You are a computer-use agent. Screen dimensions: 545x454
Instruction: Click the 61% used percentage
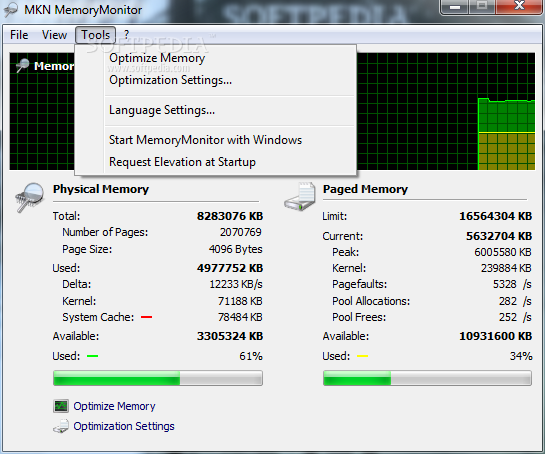click(251, 356)
